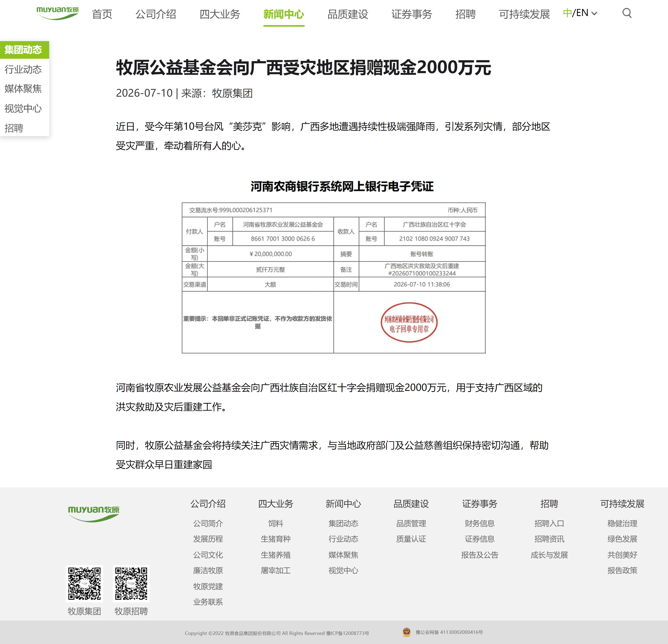The width and height of the screenshot is (668, 644).
Task: Open footer link 公司简介
Action: tap(208, 523)
